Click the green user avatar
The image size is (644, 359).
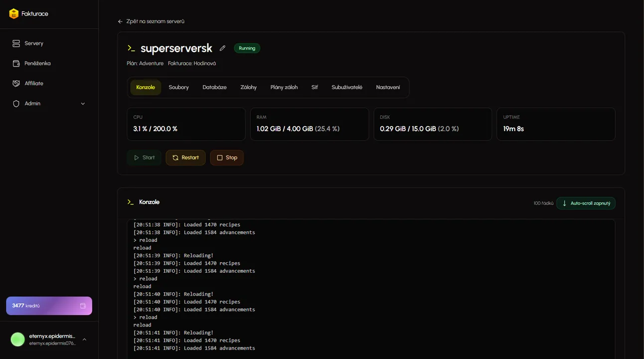(18, 340)
